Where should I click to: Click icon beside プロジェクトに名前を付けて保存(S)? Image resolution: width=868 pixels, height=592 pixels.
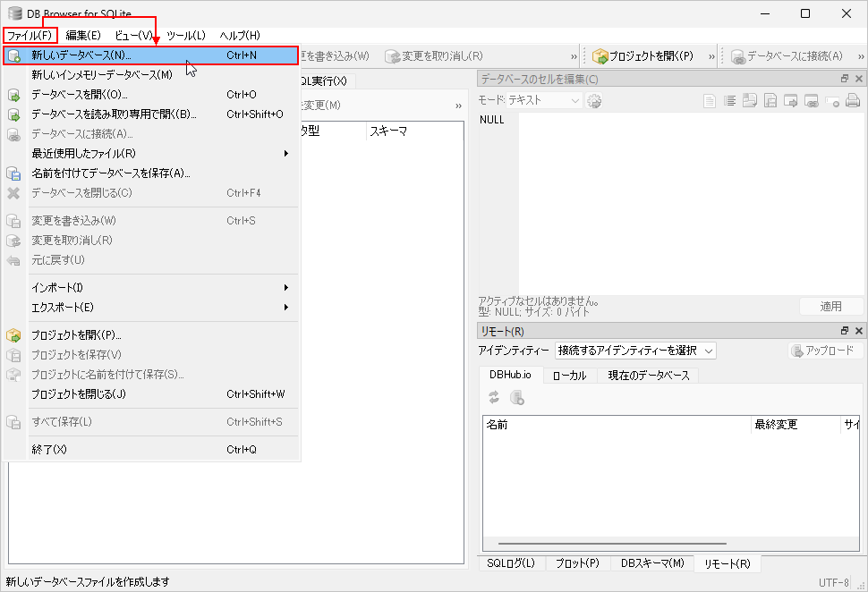(x=13, y=375)
